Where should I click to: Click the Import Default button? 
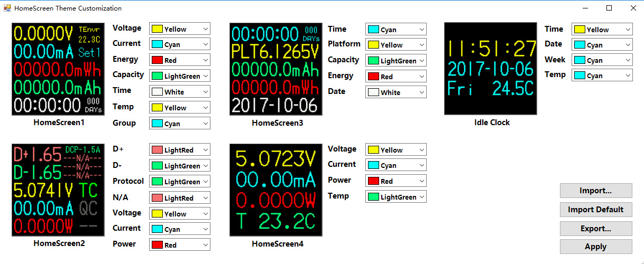596,210
